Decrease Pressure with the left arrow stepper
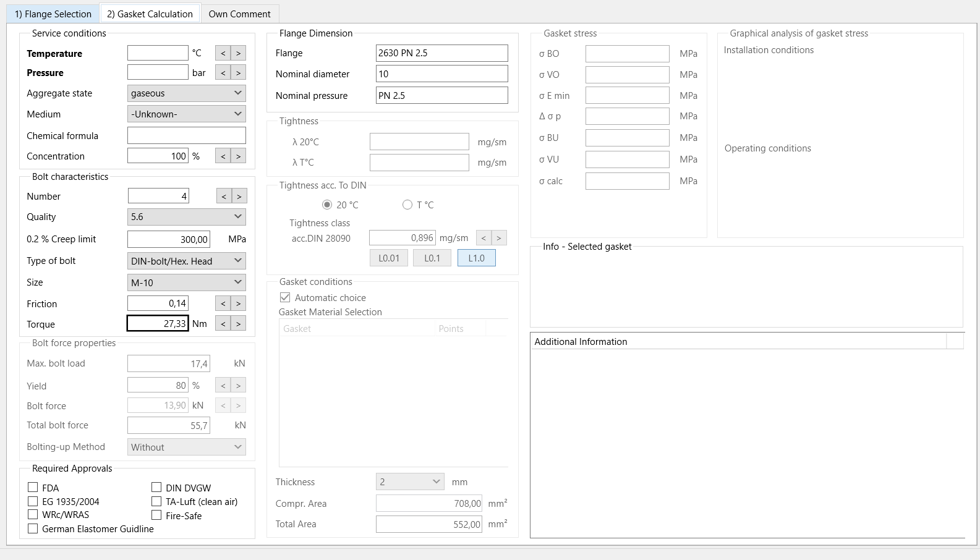Screen dimensions: 980x560 pos(223,72)
